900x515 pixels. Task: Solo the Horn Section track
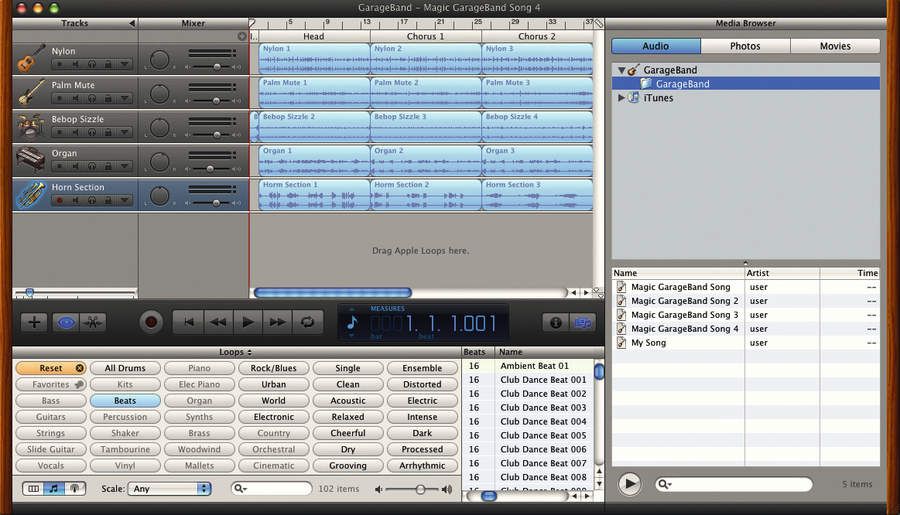pyautogui.click(x=92, y=200)
